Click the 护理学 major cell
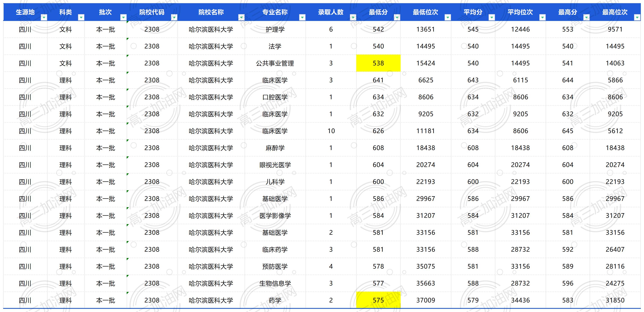644x312 pixels. (x=275, y=29)
